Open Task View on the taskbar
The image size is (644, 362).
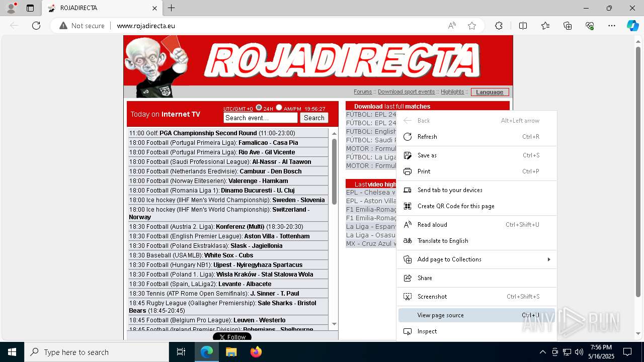[x=181, y=352]
